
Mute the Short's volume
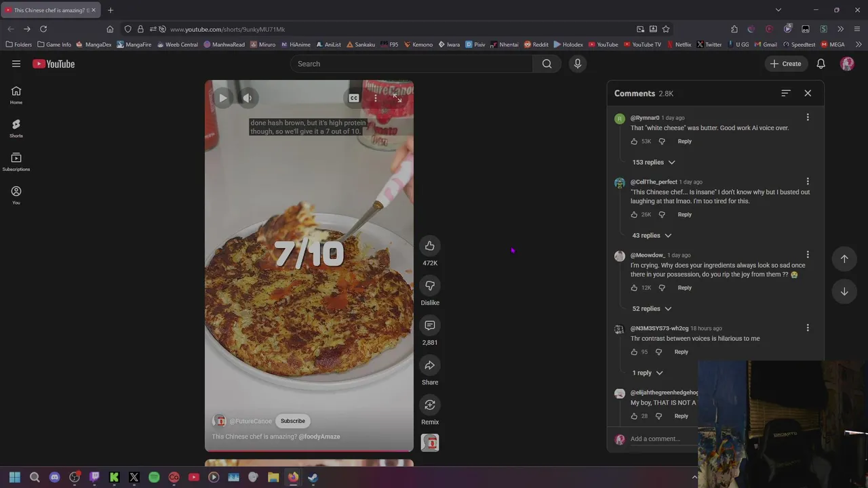tap(248, 98)
